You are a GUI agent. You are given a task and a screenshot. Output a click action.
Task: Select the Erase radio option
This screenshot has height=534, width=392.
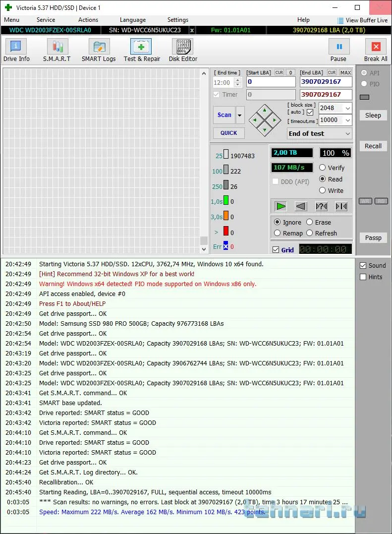coord(309,222)
